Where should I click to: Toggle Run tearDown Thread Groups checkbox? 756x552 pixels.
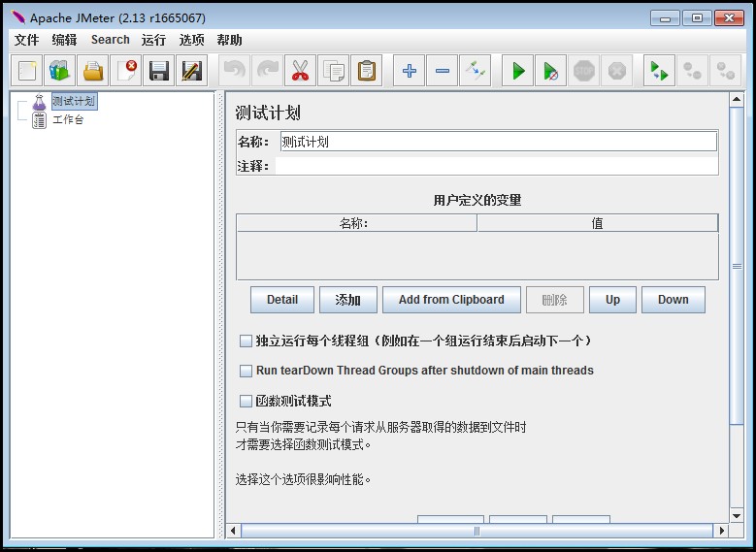246,371
